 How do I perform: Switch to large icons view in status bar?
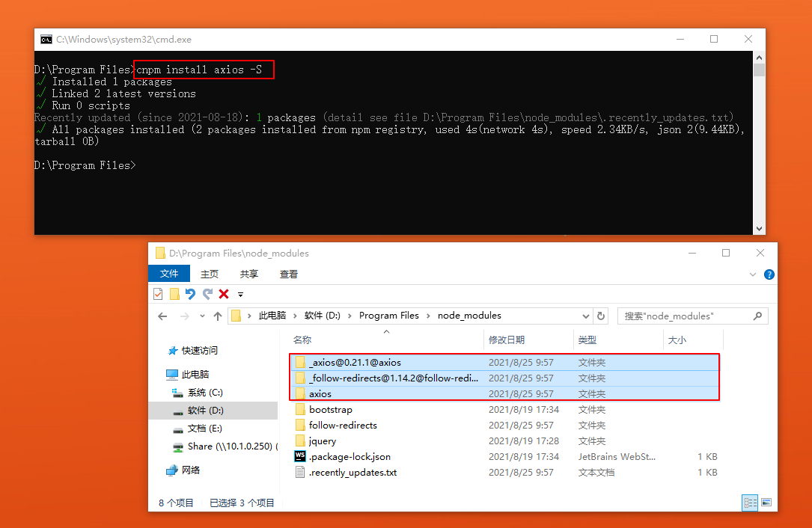pyautogui.click(x=766, y=503)
